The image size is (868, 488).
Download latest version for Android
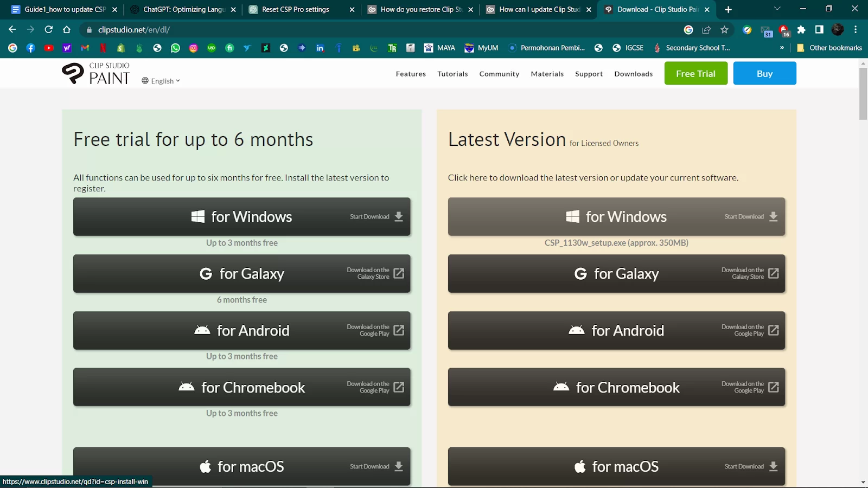point(616,330)
